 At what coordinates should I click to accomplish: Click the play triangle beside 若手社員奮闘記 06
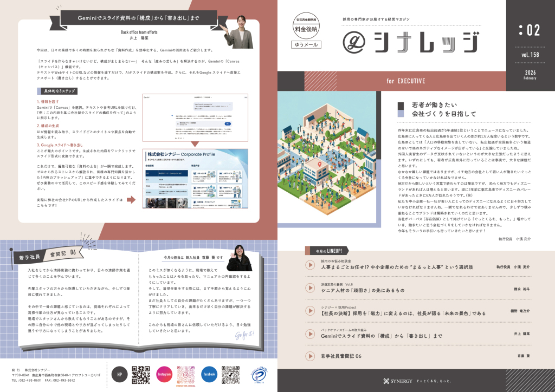coord(310,356)
